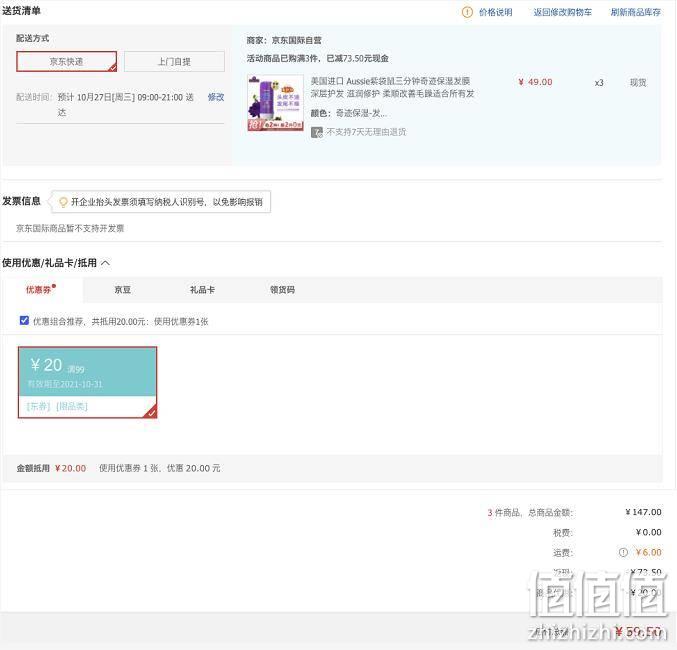Image resolution: width=677 pixels, height=650 pixels.
Task: Open product title 美国进口 Aussie紫袋鼠 link
Action: 392,87
